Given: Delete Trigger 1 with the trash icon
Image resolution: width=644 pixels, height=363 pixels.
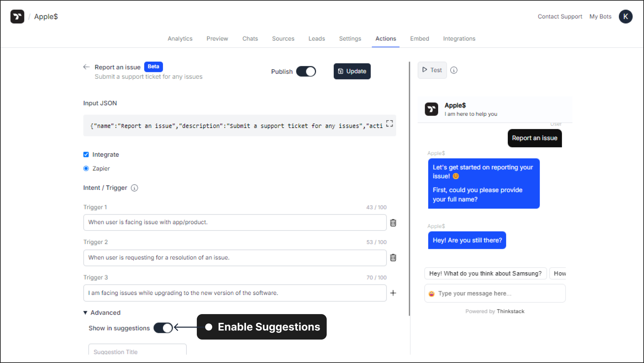Looking at the screenshot, I should 393,223.
